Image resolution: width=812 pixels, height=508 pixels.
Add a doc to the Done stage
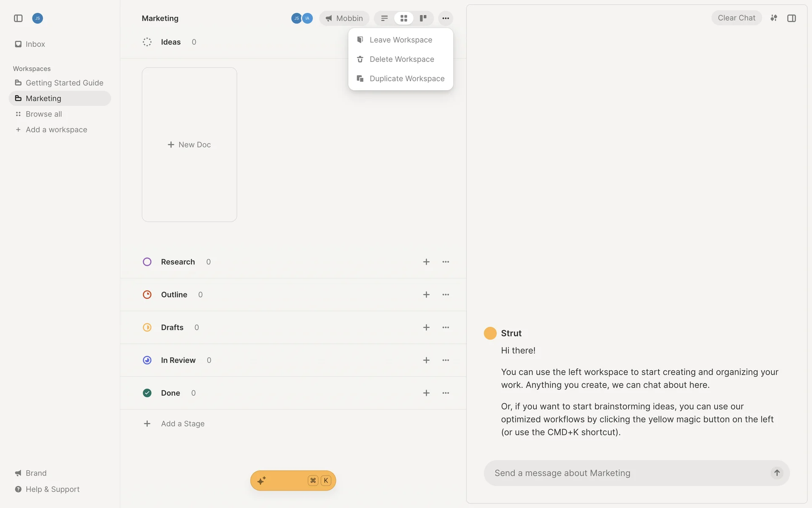click(426, 393)
